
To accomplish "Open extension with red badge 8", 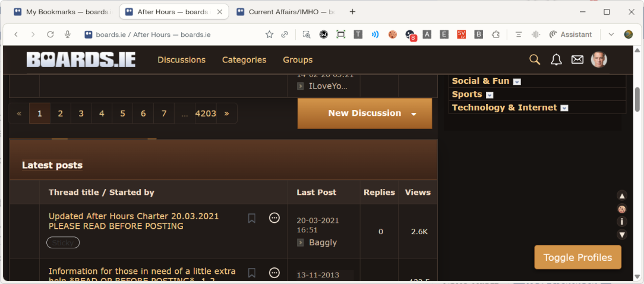I will coord(411,35).
